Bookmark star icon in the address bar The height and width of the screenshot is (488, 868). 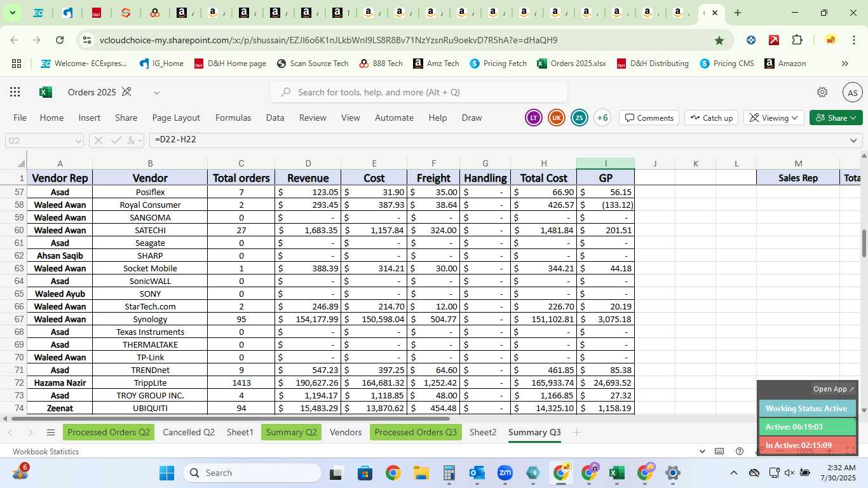pyautogui.click(x=719, y=40)
